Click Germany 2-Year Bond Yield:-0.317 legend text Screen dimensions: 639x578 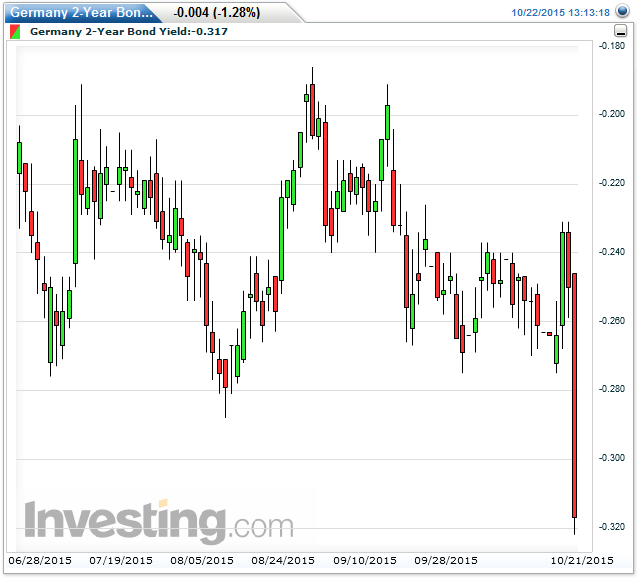tap(129, 31)
